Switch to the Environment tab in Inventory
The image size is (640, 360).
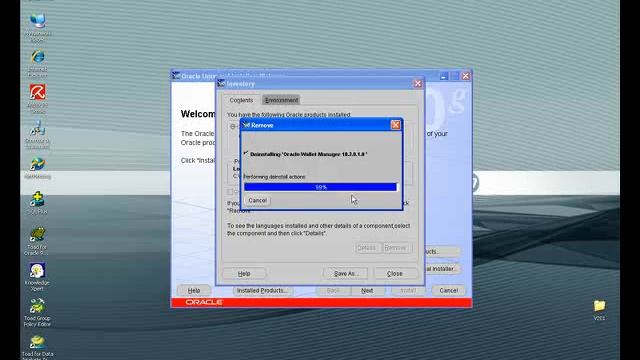coord(281,100)
